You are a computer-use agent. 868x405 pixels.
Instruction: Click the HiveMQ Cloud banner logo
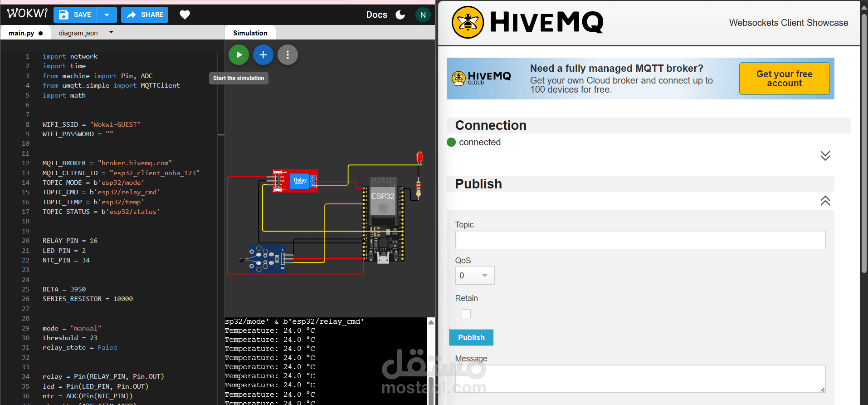point(482,78)
